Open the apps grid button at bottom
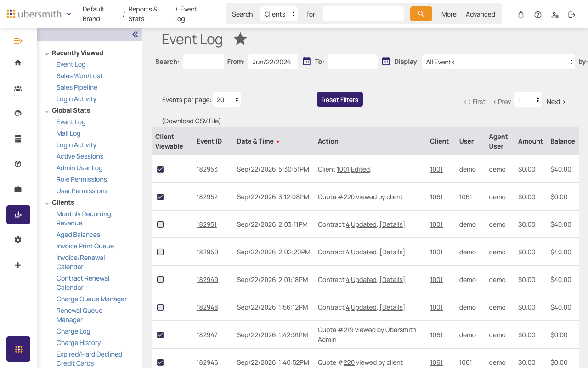This screenshot has width=588, height=368. (x=18, y=349)
